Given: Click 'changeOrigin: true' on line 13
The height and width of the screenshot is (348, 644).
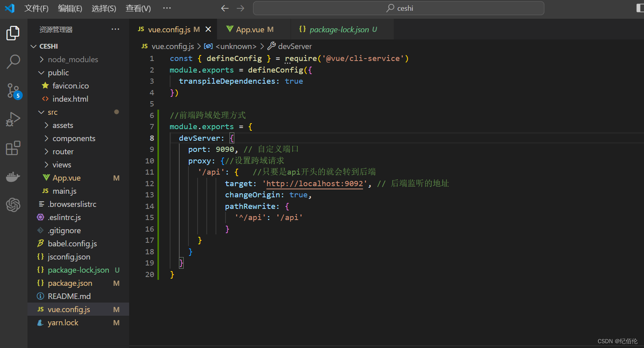Looking at the screenshot, I should [266, 195].
